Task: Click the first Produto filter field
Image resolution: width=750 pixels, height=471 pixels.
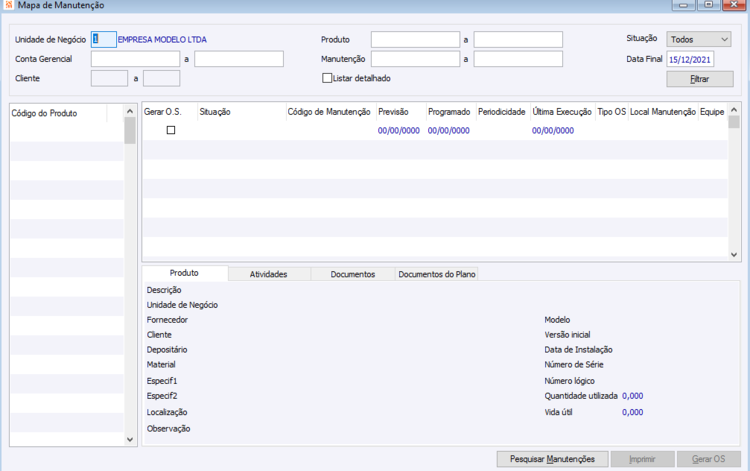Action: coord(415,39)
